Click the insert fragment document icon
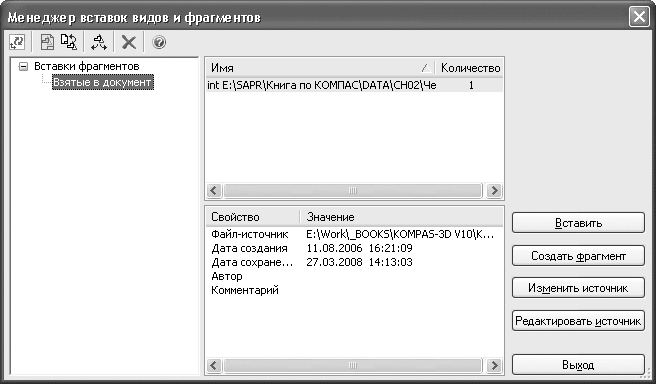The height and width of the screenshot is (384, 656). (x=47, y=42)
